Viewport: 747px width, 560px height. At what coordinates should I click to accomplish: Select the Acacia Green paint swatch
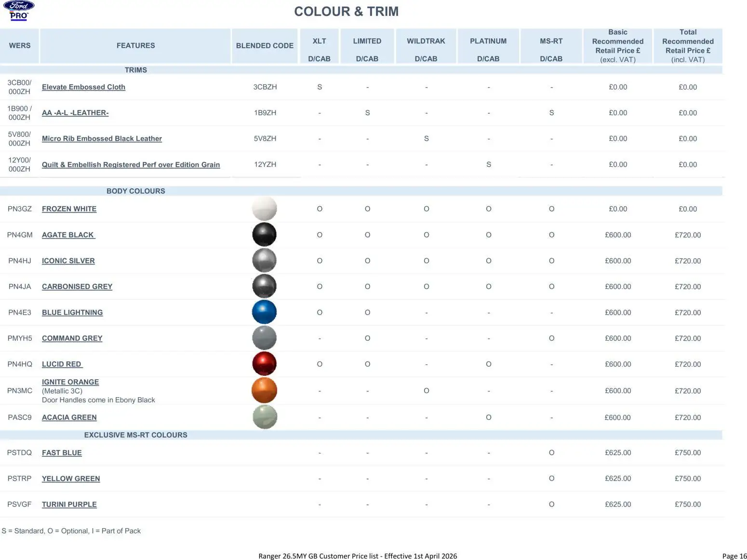265,417
